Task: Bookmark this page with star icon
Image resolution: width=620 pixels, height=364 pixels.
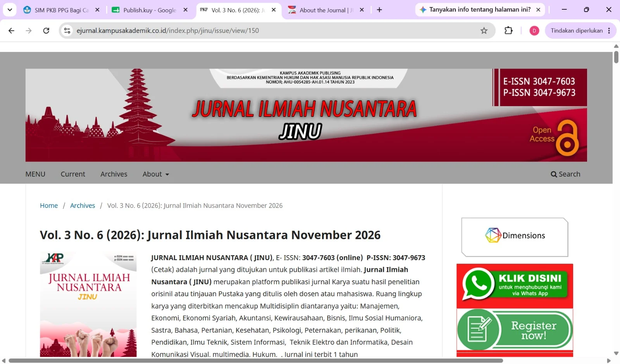Action: 484,31
